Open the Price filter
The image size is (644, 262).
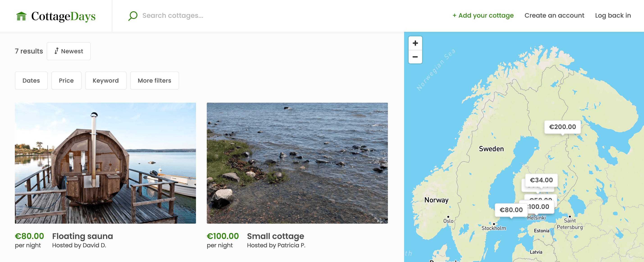[x=66, y=81]
